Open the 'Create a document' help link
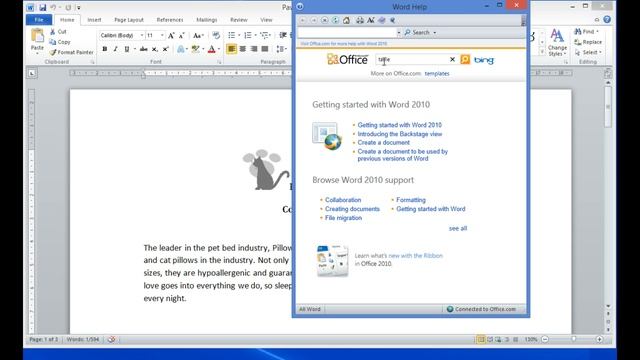 [x=383, y=142]
